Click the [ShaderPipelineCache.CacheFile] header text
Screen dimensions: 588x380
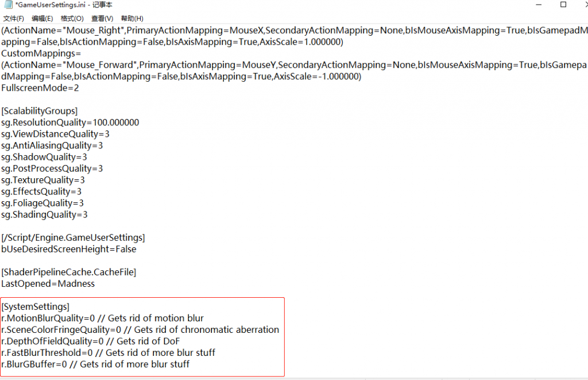click(69, 272)
